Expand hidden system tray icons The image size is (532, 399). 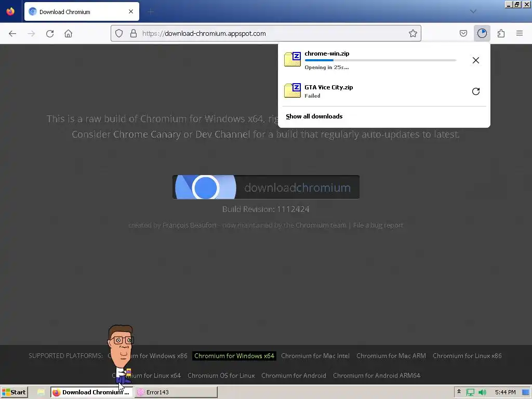click(x=459, y=392)
